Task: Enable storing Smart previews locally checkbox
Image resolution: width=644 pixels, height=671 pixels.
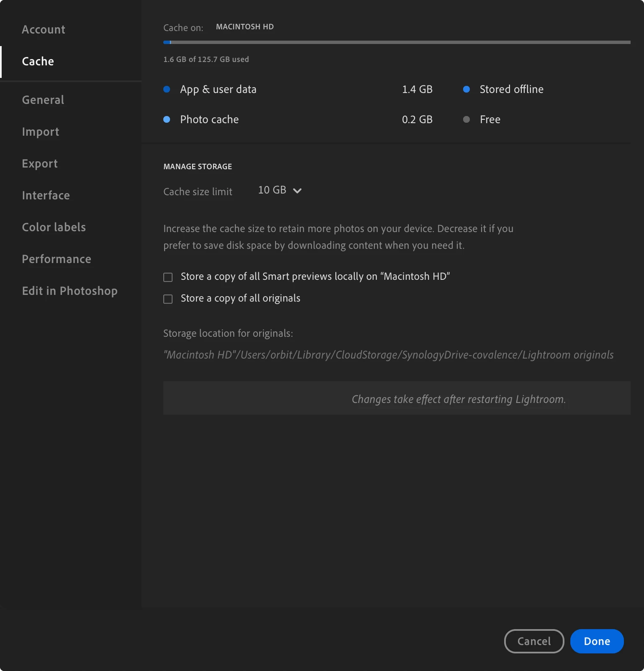Action: coord(168,277)
